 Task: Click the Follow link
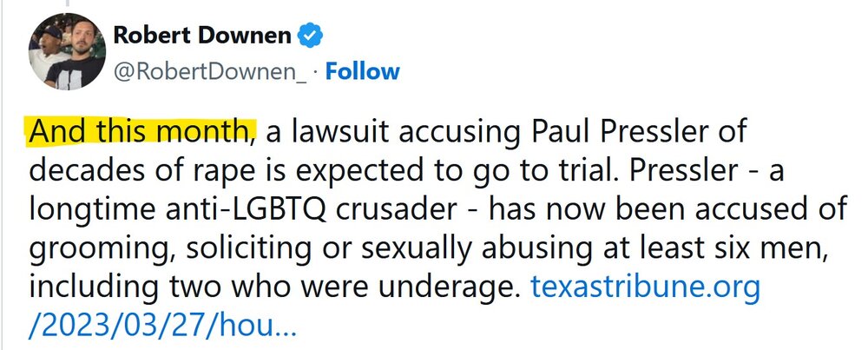point(362,71)
